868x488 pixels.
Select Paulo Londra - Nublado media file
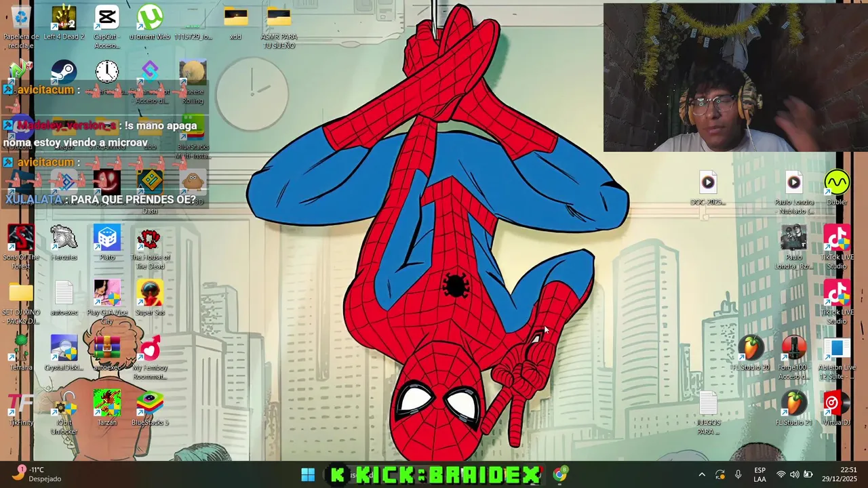click(794, 182)
